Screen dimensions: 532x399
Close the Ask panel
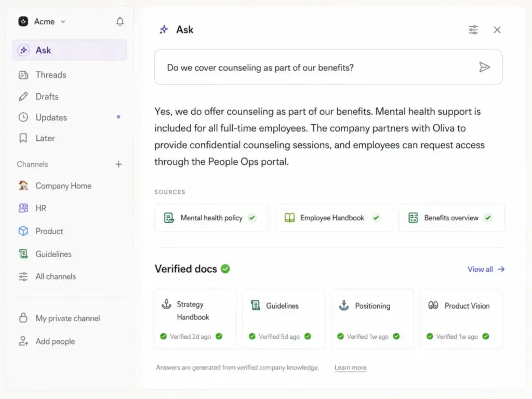(497, 30)
